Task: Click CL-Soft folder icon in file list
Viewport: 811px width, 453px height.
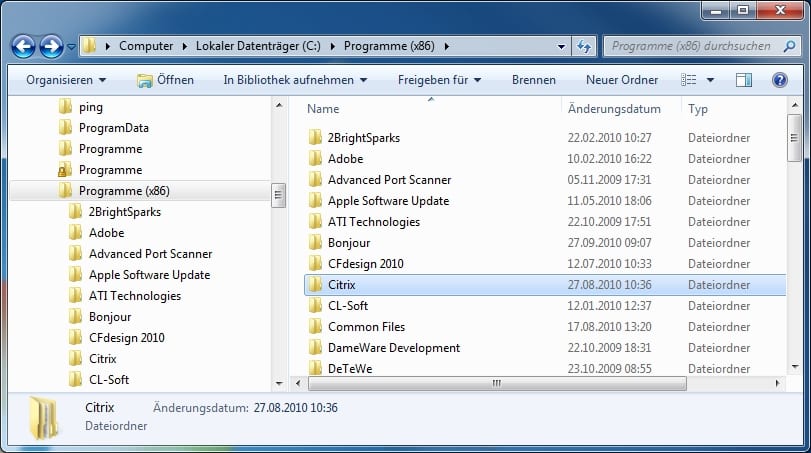Action: click(x=315, y=306)
